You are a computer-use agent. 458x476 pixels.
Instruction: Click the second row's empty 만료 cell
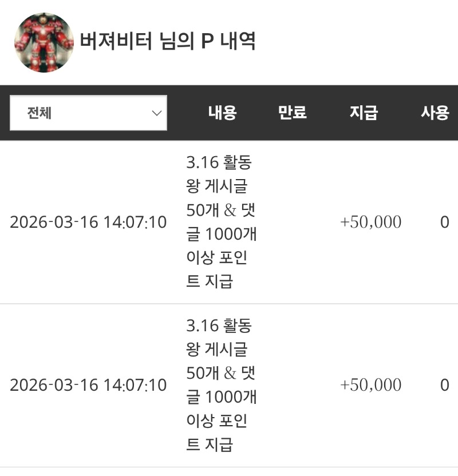tap(292, 385)
